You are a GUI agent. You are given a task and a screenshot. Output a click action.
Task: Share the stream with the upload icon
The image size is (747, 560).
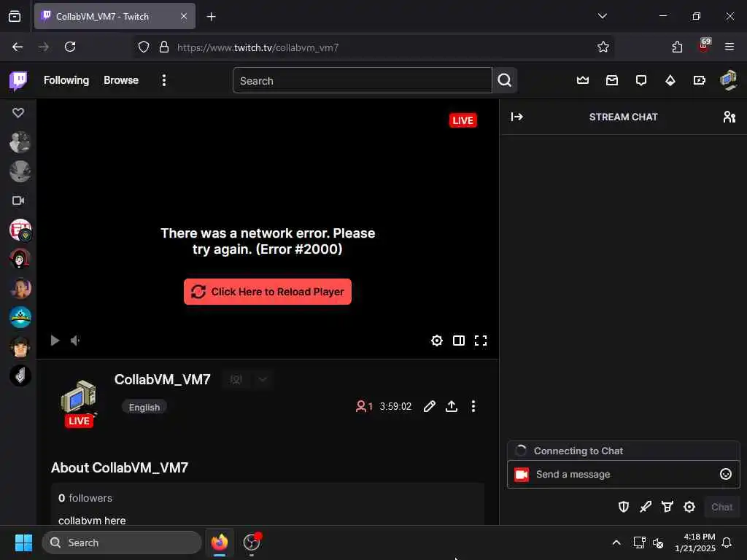pyautogui.click(x=451, y=406)
